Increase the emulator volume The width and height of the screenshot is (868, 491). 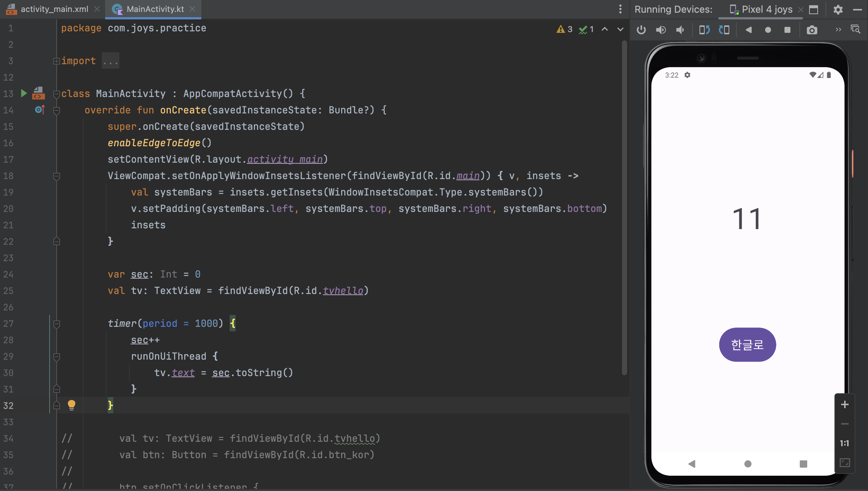661,30
